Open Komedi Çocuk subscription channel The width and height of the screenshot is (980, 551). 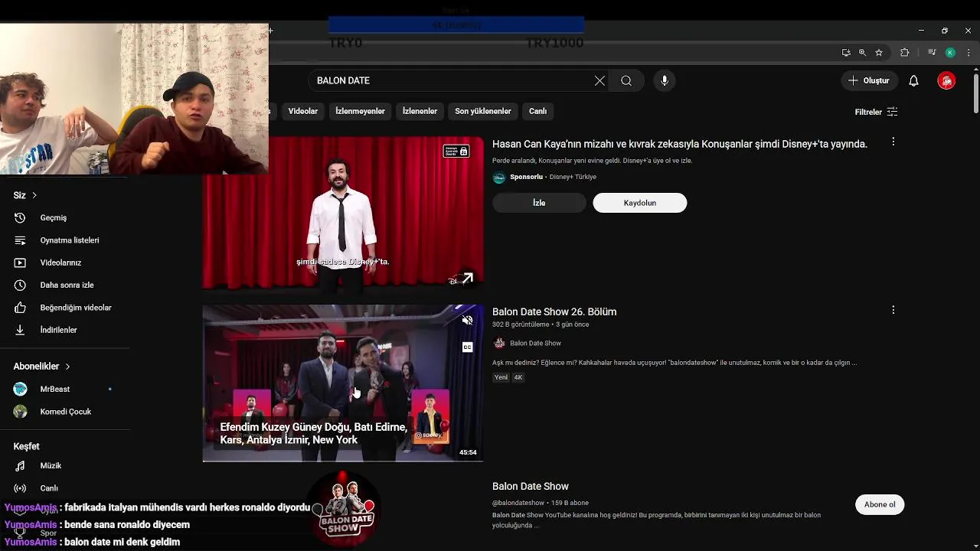tap(65, 412)
